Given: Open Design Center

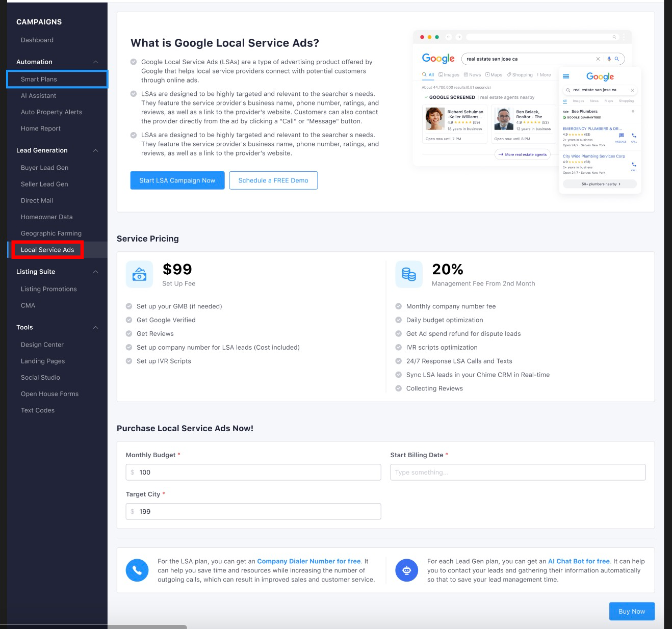Looking at the screenshot, I should [x=42, y=345].
